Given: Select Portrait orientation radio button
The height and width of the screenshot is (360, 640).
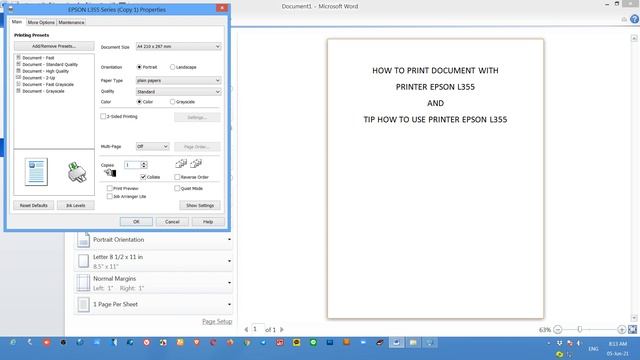Looking at the screenshot, I should tap(139, 67).
